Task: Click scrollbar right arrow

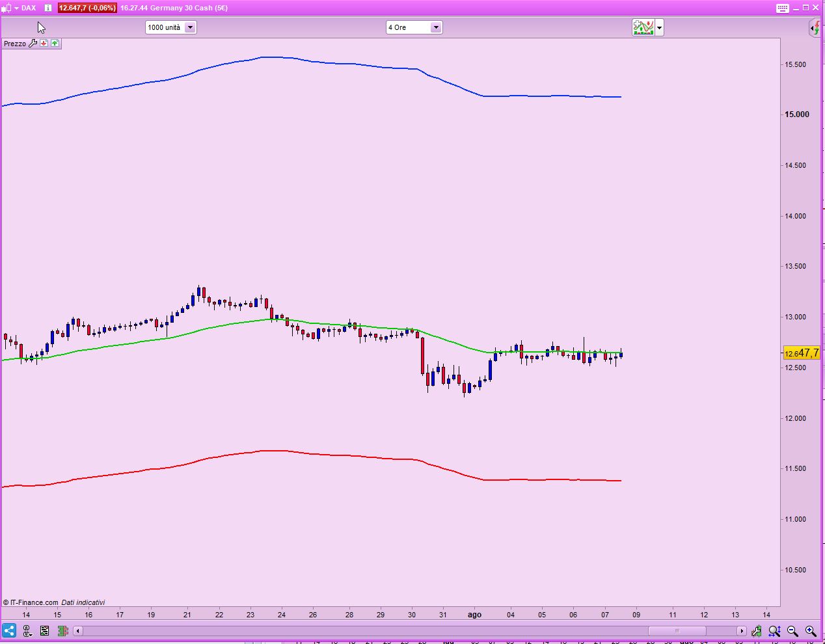Action: point(741,630)
